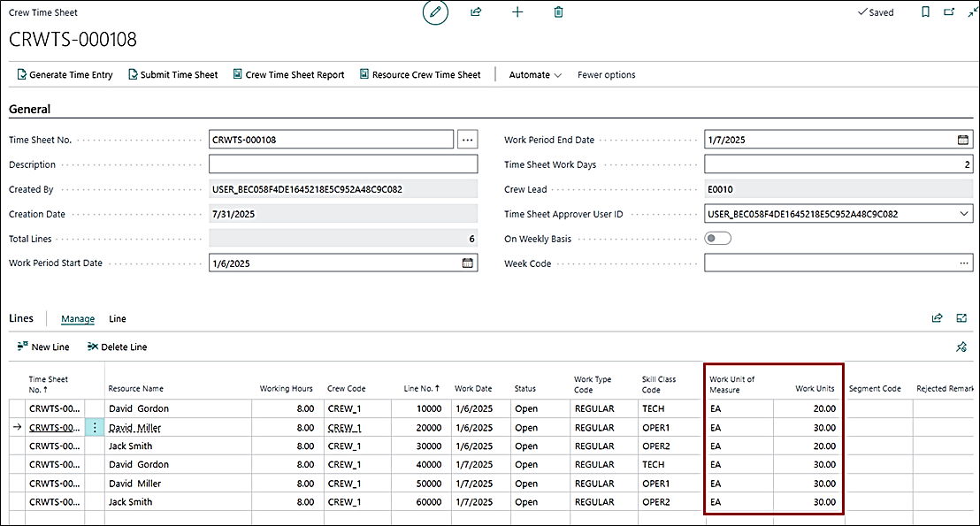This screenshot has width=980, height=526.
Task: Click the Skill Class Code column header
Action: [x=659, y=385]
